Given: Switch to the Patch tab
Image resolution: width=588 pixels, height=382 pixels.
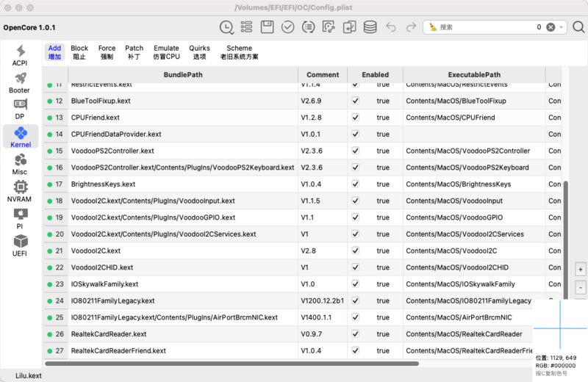Looking at the screenshot, I should pyautogui.click(x=135, y=52).
